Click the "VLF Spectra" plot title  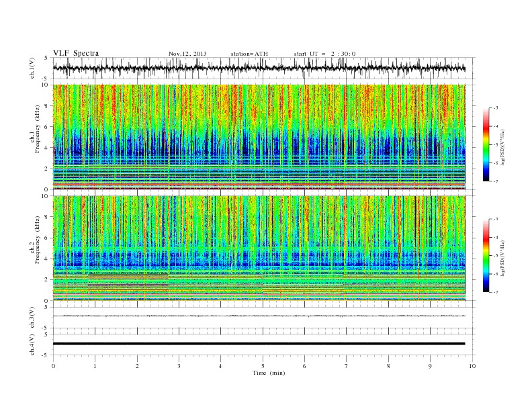coord(76,53)
